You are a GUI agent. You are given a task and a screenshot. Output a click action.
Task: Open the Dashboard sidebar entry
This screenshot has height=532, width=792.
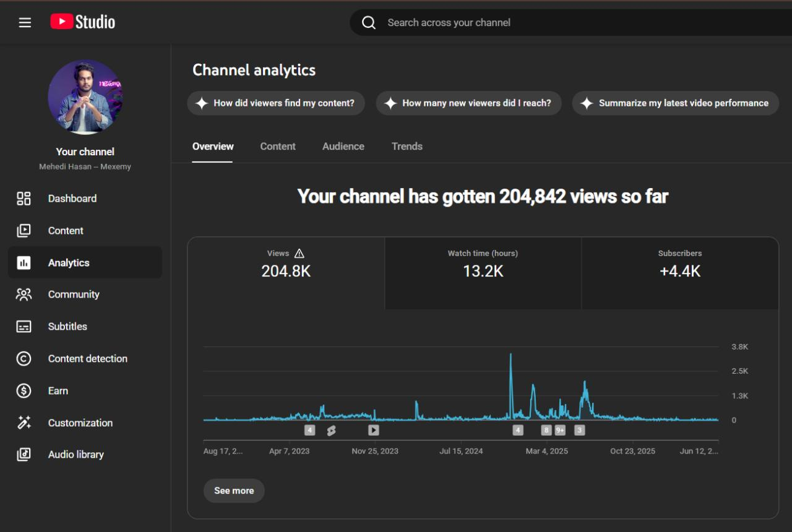85,199
